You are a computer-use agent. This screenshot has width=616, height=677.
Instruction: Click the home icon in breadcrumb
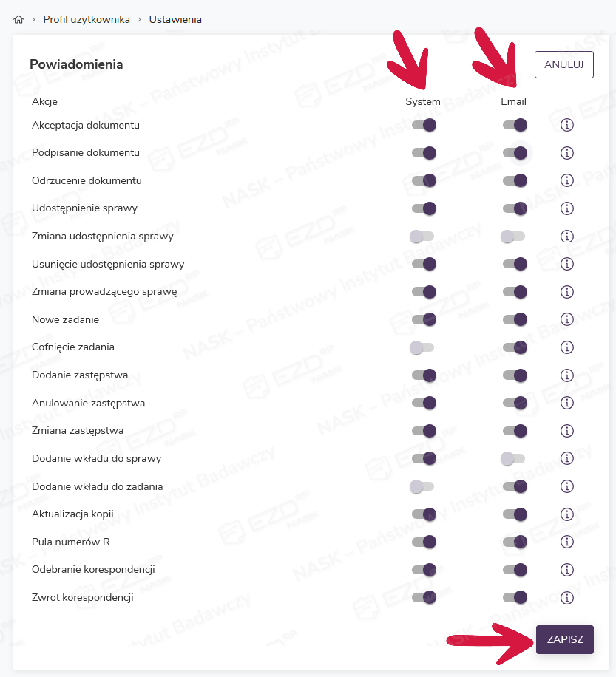click(x=18, y=19)
